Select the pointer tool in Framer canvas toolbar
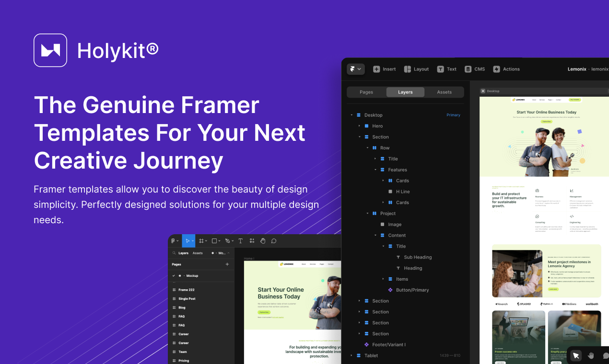Viewport: 609px width, 364px height. point(576,355)
